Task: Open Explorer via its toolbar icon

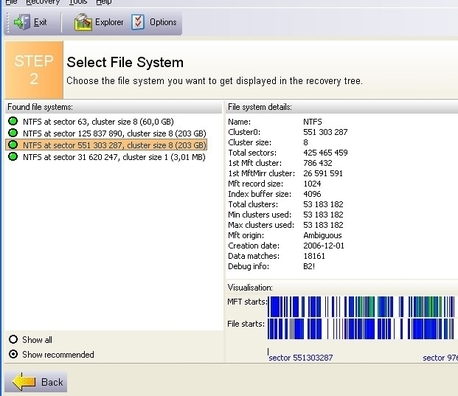Action: [83, 22]
